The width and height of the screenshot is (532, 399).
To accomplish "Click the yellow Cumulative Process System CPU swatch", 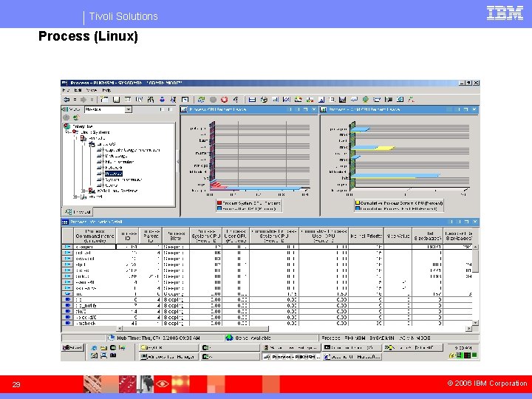I will [358, 203].
